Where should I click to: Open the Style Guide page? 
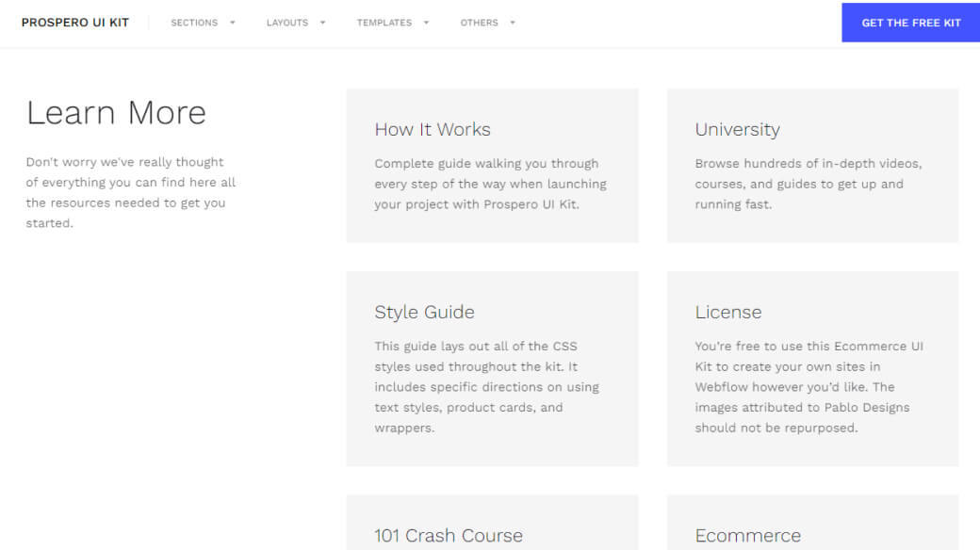pos(424,312)
